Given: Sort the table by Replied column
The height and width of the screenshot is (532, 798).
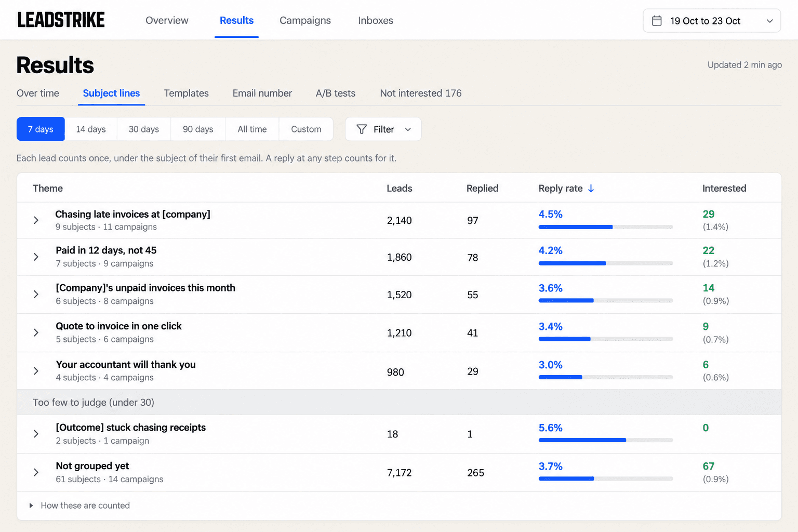Looking at the screenshot, I should [482, 189].
